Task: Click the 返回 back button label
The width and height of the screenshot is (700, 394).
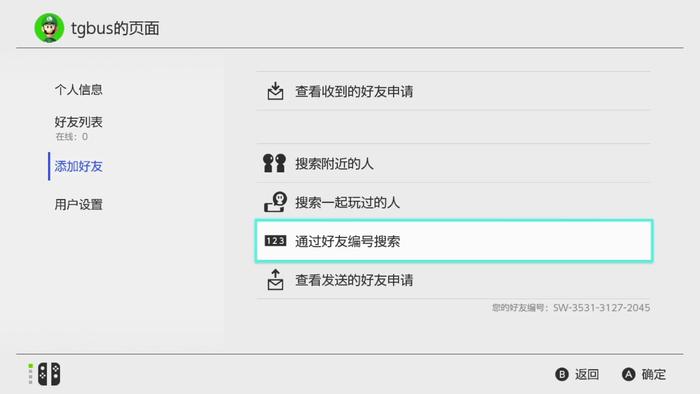Action: pyautogui.click(x=587, y=374)
